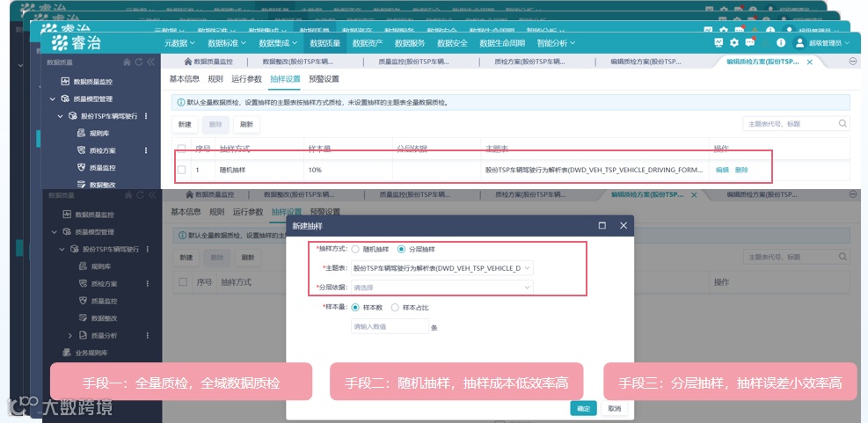Click search magnifier behind the 新建抽样 dialog
The width and height of the screenshot is (868, 423).
tap(842, 257)
